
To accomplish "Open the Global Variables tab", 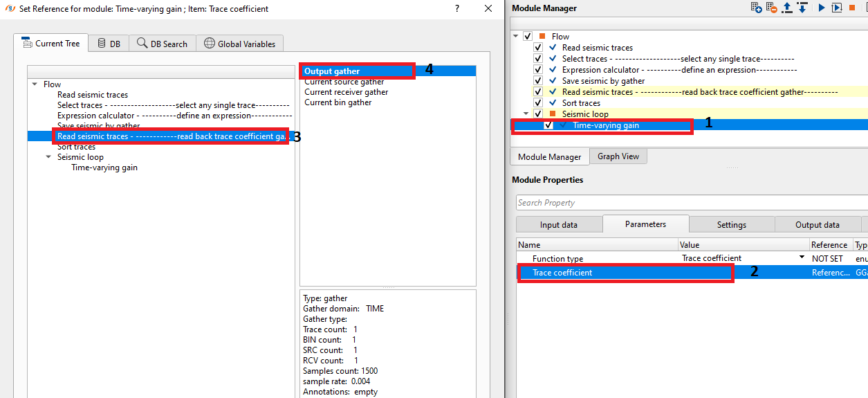I will (239, 44).
